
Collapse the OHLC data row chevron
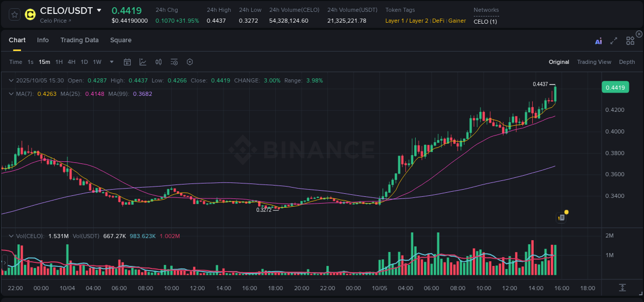[10, 80]
